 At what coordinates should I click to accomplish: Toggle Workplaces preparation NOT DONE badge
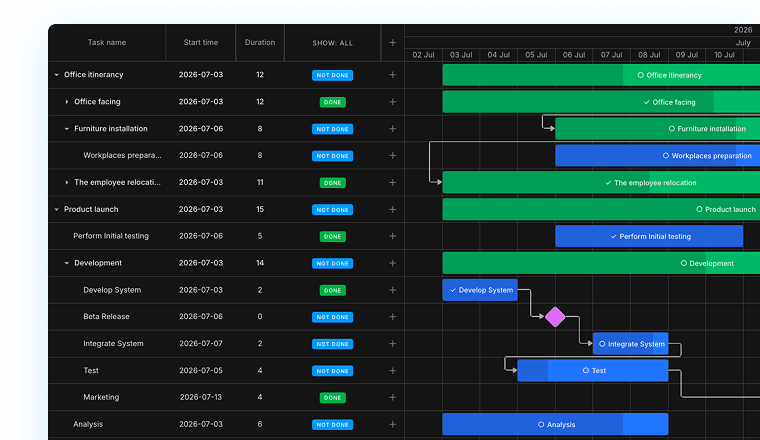(x=332, y=156)
